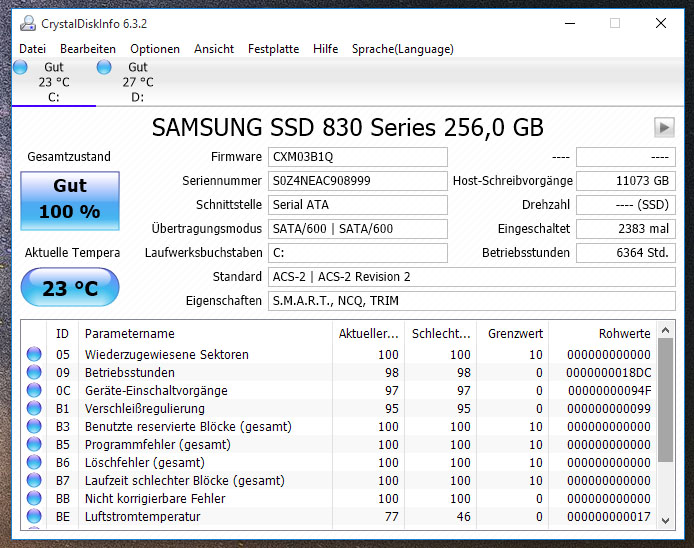
Task: Click status orb of Geräte-Einschaltvorgänge row
Action: 34,390
